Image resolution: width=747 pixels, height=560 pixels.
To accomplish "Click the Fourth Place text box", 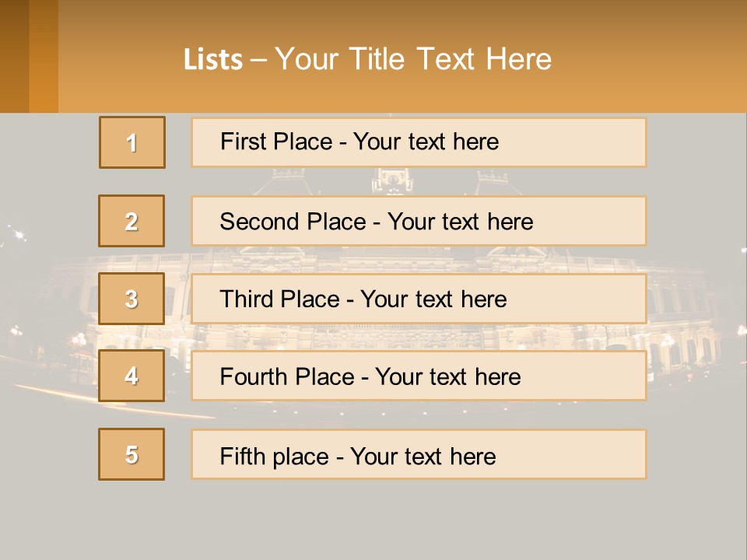I will 419,376.
